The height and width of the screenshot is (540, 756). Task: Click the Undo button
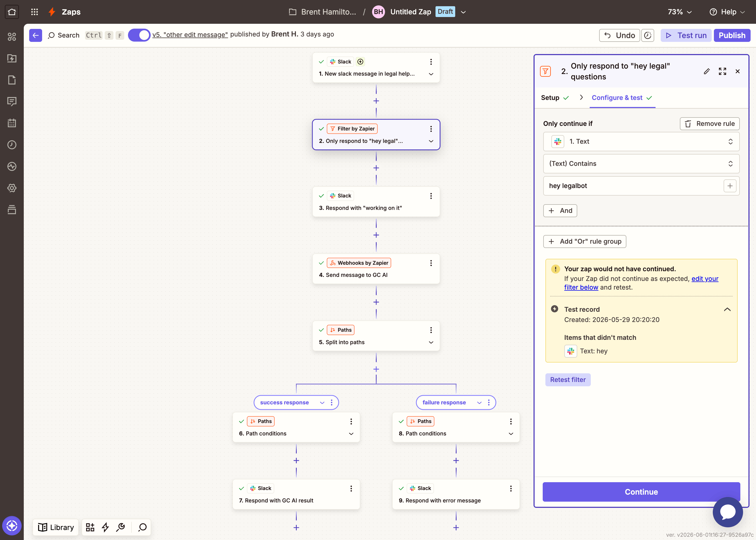[619, 35]
